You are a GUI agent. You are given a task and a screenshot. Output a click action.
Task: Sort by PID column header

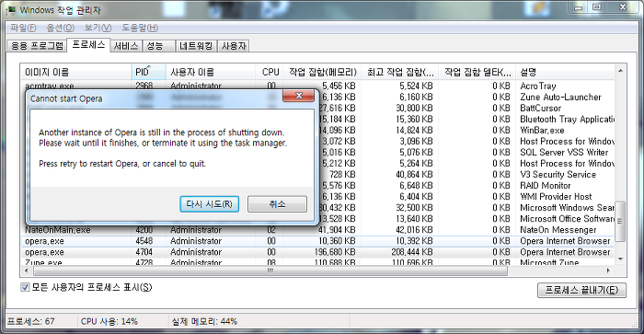click(x=149, y=73)
